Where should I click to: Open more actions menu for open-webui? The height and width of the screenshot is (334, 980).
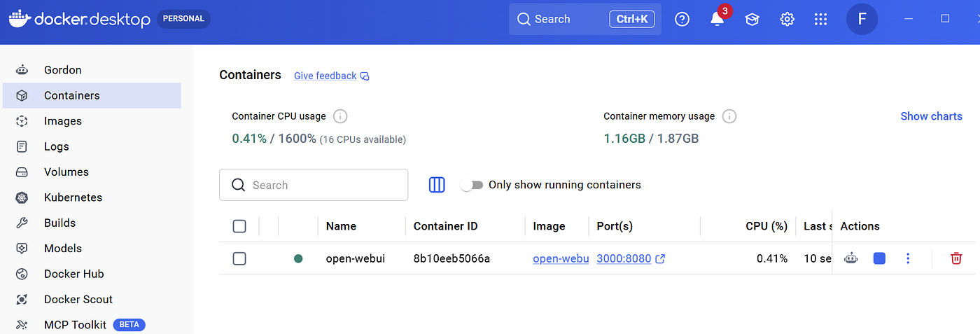(908, 258)
